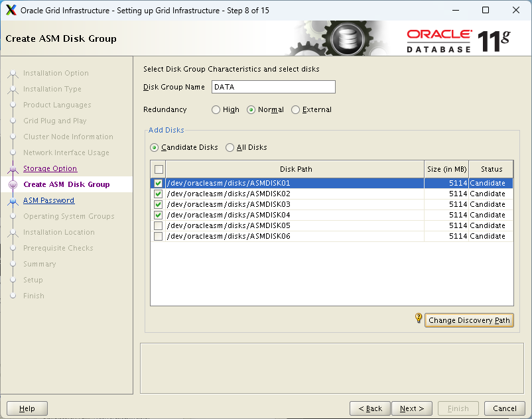532x419 pixels.
Task: Click the Help button
Action: tap(27, 408)
